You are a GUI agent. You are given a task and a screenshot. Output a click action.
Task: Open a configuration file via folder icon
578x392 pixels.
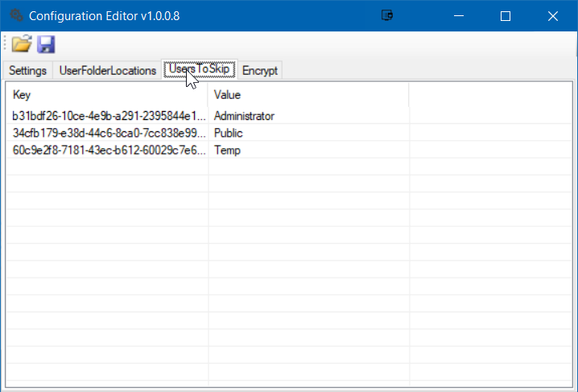click(x=22, y=43)
